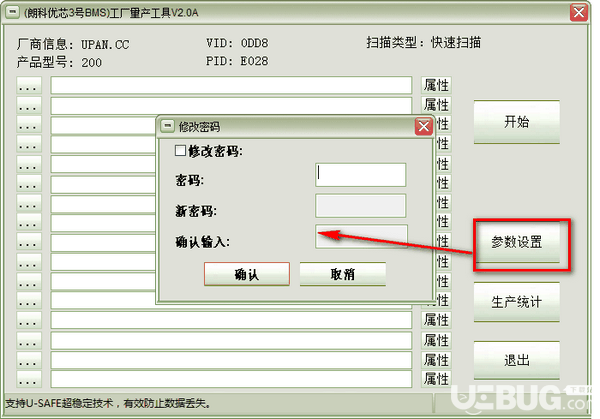Click the PID: E028 value
The height and width of the screenshot is (419, 600).
[x=237, y=61]
